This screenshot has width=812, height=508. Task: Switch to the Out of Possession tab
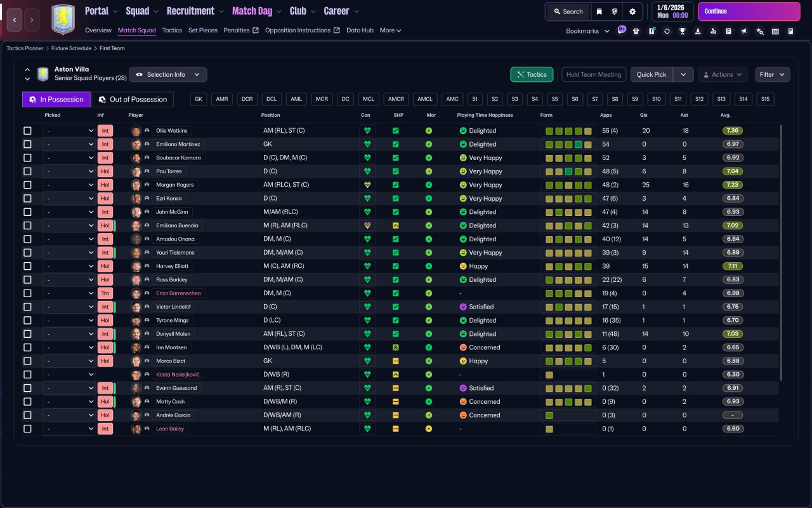click(x=133, y=99)
